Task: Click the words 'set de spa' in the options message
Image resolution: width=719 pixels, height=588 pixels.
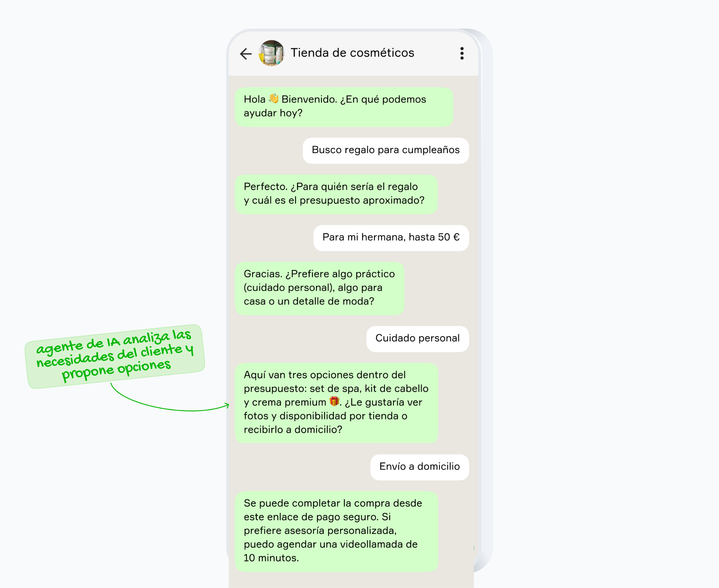Action: (x=334, y=389)
